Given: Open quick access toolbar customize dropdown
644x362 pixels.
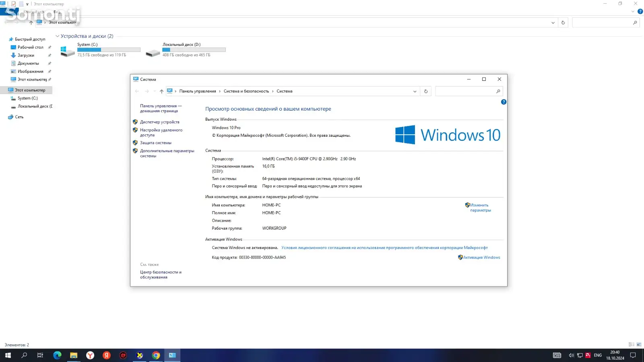Looking at the screenshot, I should point(27,4).
